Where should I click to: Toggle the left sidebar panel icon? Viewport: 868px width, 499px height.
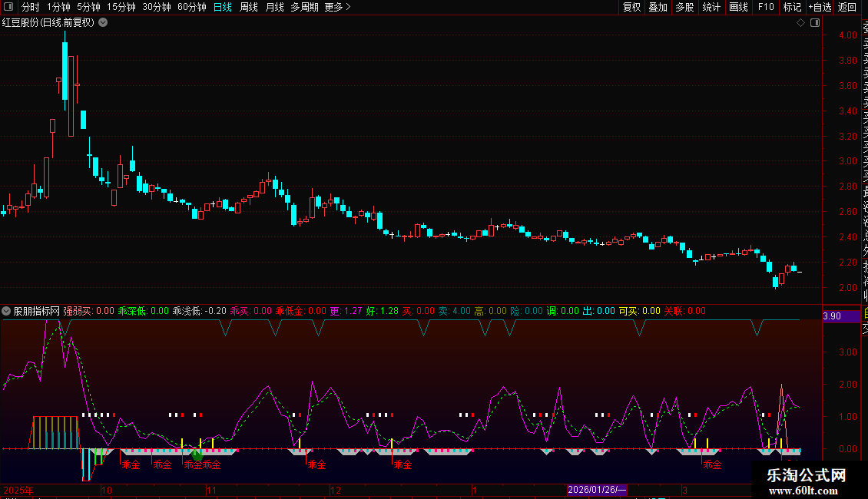point(8,8)
